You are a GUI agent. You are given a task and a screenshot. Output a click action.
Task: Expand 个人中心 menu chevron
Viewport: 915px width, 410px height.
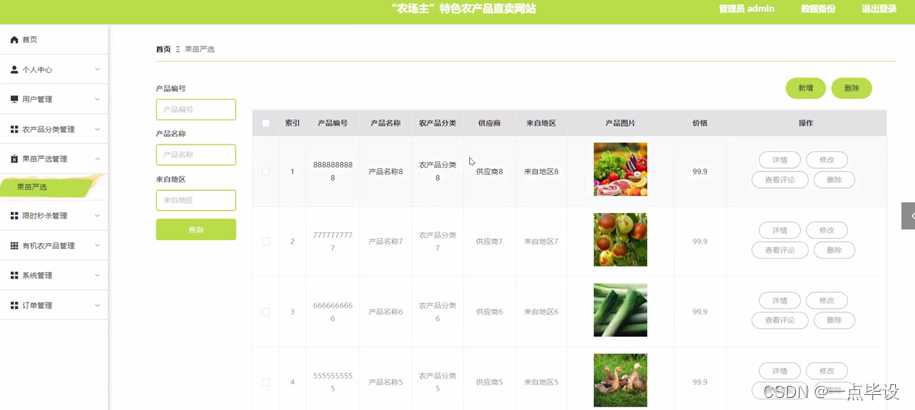pyautogui.click(x=97, y=69)
